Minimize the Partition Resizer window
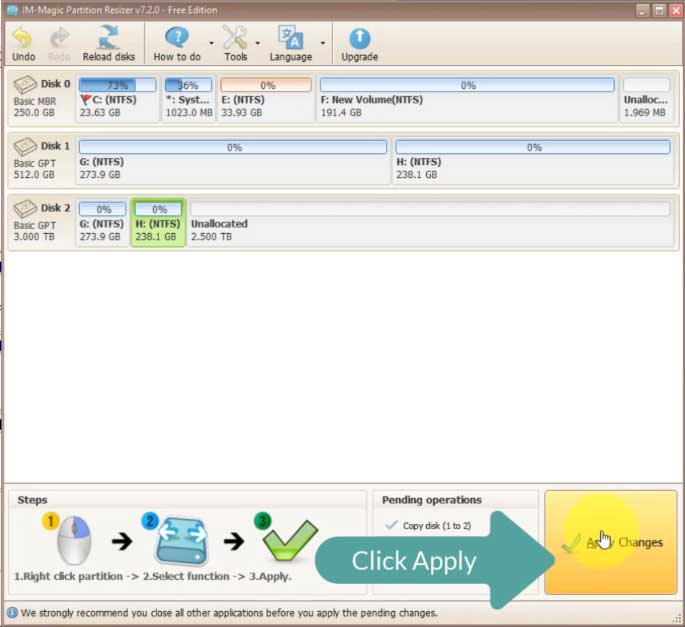Image resolution: width=685 pixels, height=627 pixels. click(642, 10)
